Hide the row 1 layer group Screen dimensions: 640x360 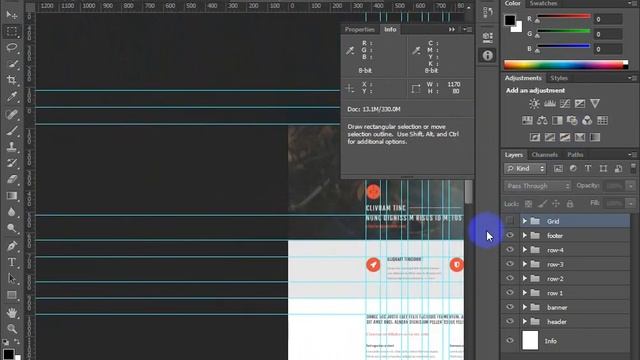(510, 293)
